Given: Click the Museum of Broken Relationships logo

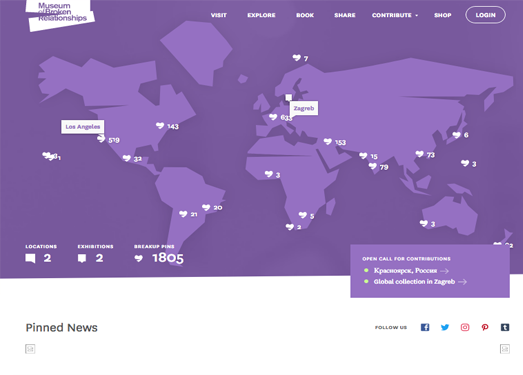Looking at the screenshot, I should [60, 14].
